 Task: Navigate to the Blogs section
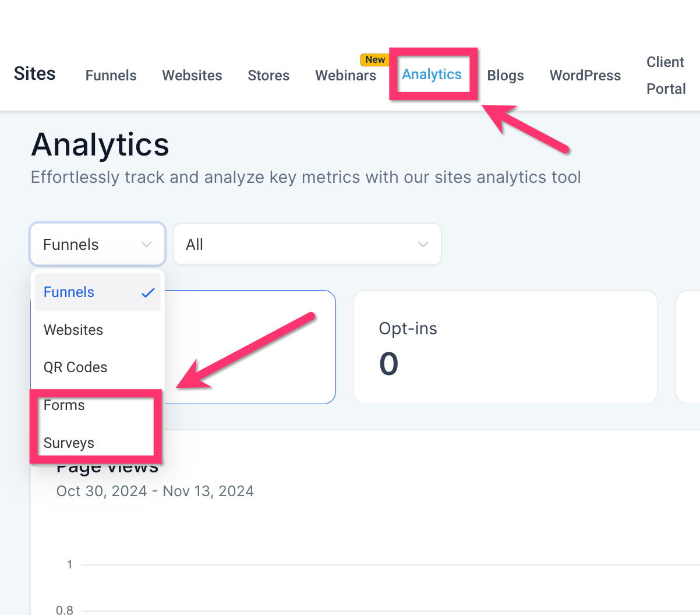[505, 76]
